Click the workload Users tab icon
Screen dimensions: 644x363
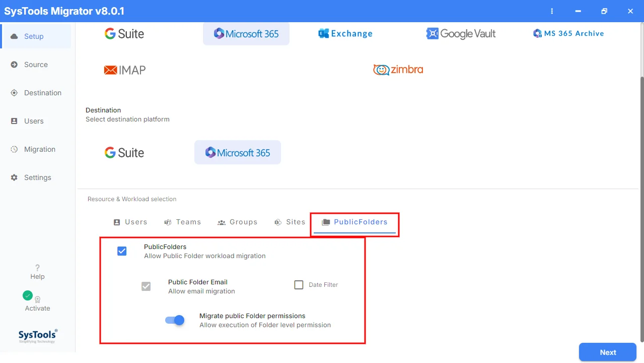(117, 222)
